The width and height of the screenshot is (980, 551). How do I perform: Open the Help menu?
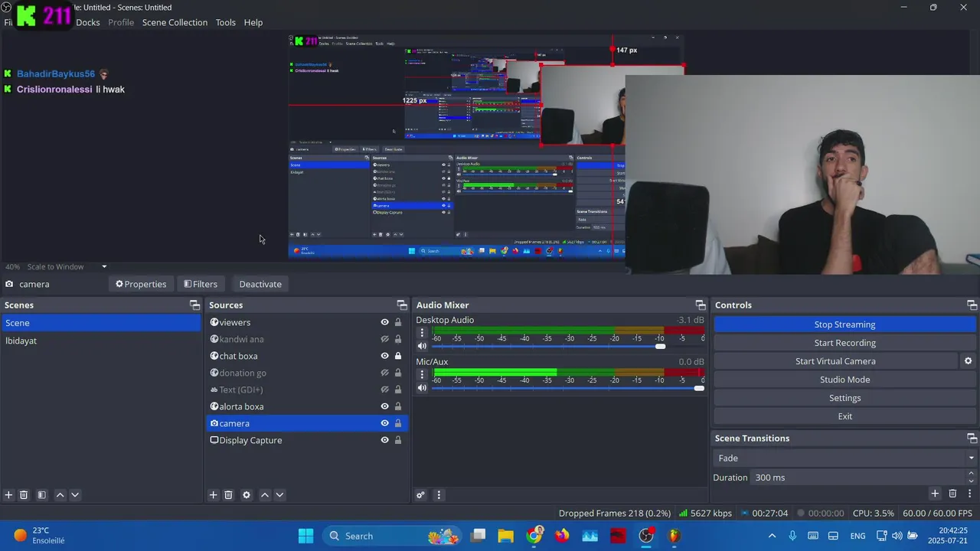coord(253,22)
